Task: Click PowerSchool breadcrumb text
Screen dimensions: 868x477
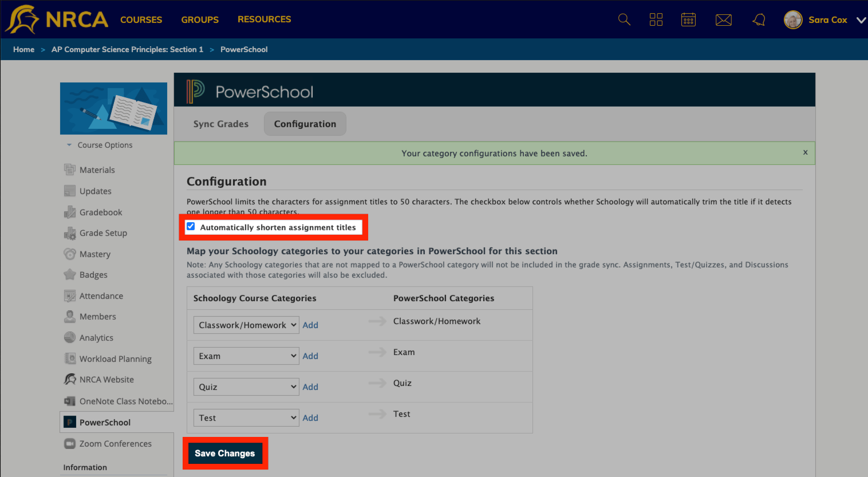Action: tap(244, 49)
